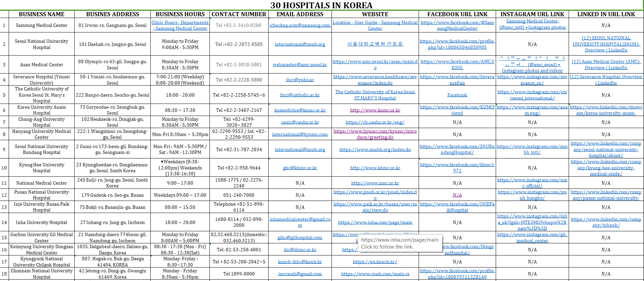
Task: Visit the https://en.knuch.kr/ link
Action: click(375, 262)
